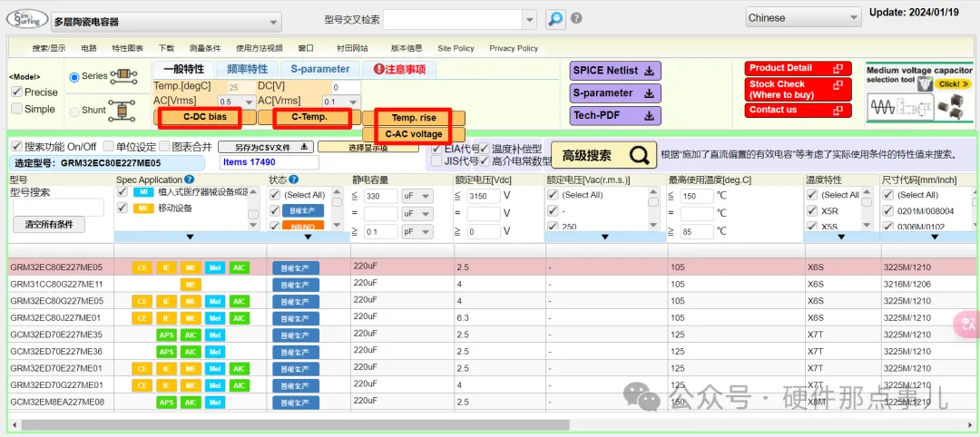Enable the Simple model checkbox
The width and height of the screenshot is (980, 437).
[x=17, y=109]
